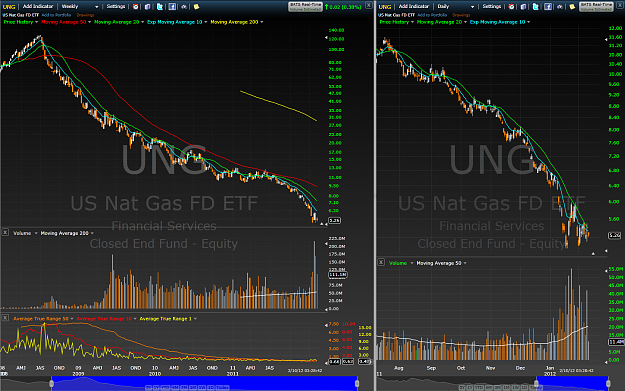The width and height of the screenshot is (625, 391).
Task: Click the copy chart icon in daily chart
Action: (x=523, y=7)
